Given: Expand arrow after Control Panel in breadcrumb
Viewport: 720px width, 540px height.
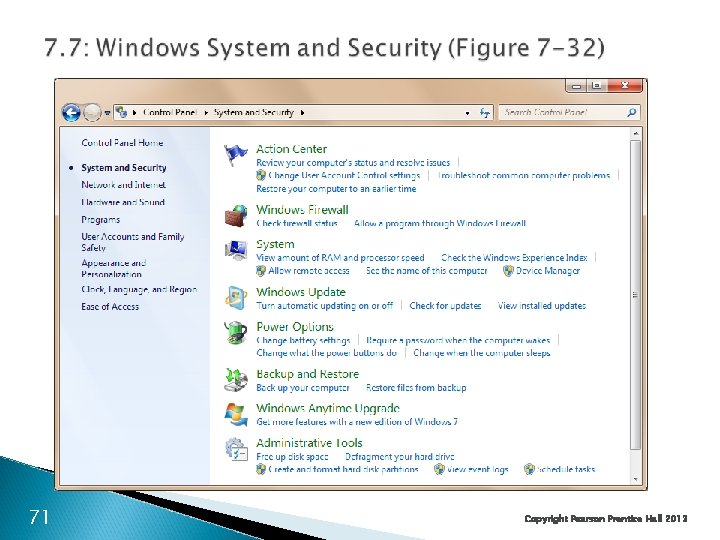Looking at the screenshot, I should coord(206,112).
